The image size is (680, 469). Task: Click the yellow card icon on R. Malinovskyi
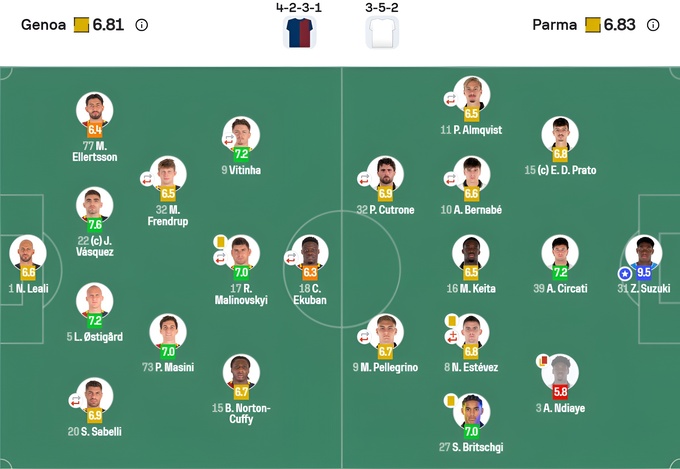(219, 241)
